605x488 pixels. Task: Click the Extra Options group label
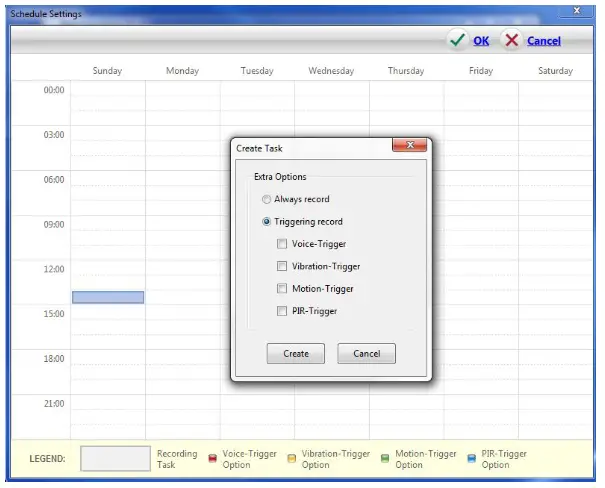pos(280,177)
